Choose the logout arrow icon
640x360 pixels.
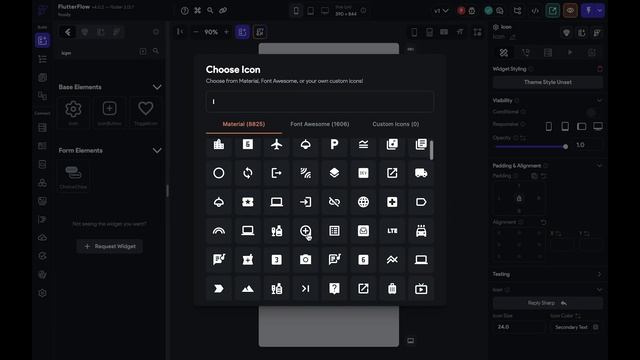pos(276,173)
